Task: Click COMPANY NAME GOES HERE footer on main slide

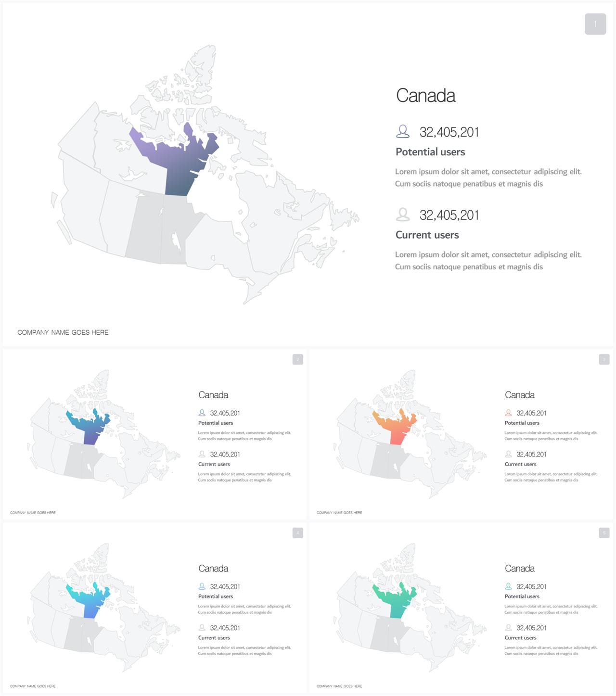Action: [63, 332]
